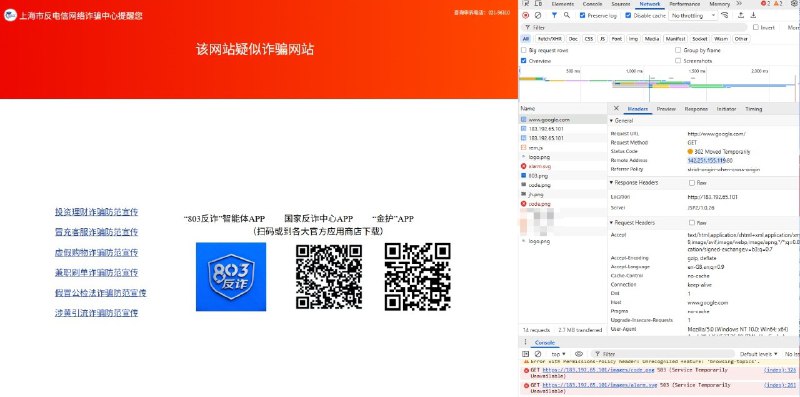Click the console Filter input field
800x397 pixels.
[x=662, y=354]
